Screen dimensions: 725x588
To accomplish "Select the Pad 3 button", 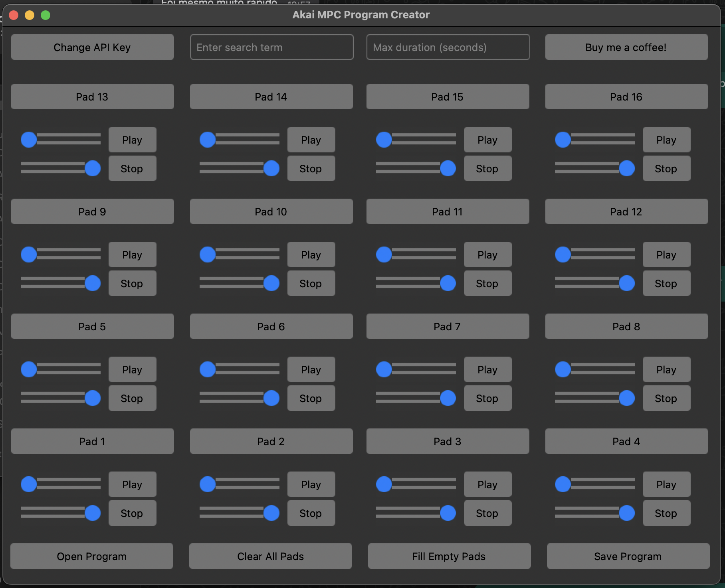I will click(448, 441).
